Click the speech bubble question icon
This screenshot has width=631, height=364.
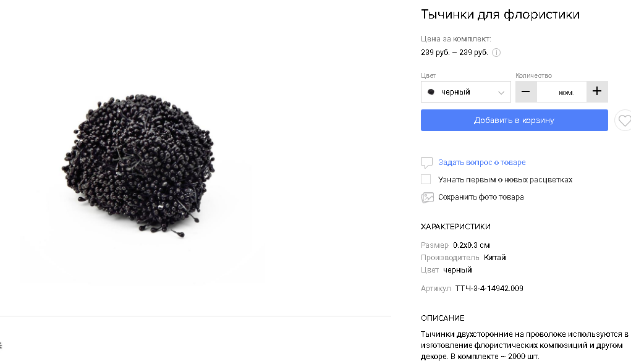(426, 163)
